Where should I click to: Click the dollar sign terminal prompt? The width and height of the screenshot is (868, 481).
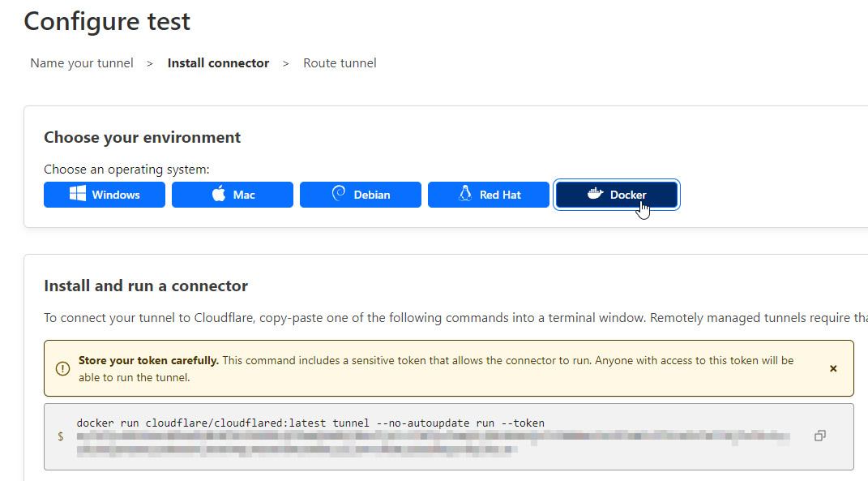click(x=60, y=436)
